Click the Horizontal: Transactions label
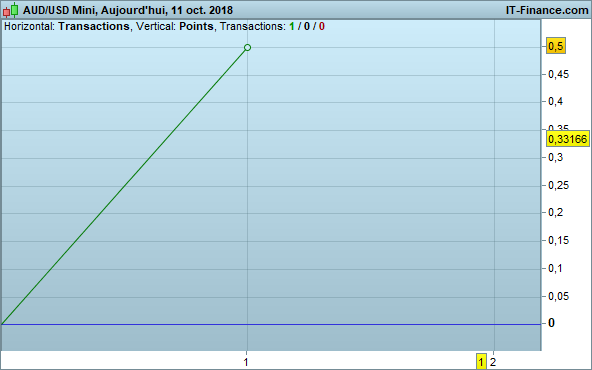 [x=67, y=26]
